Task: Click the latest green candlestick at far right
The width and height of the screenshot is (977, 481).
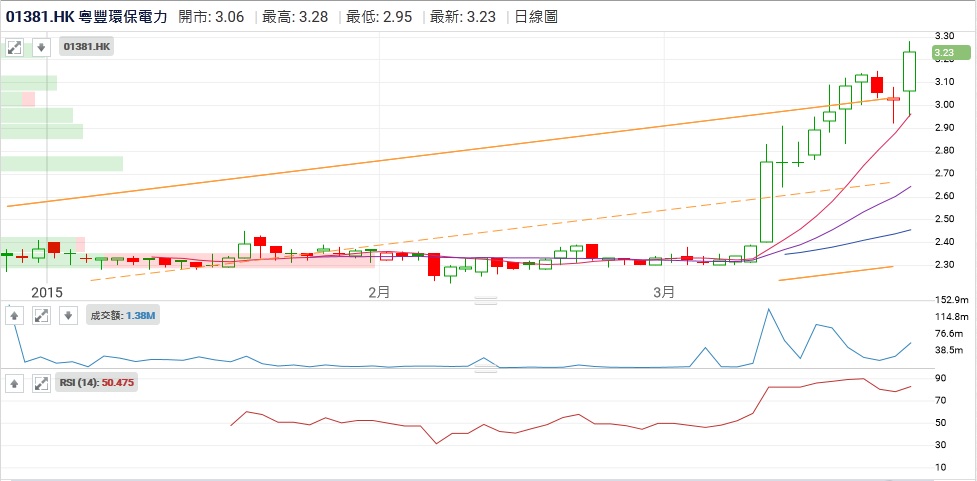Action: pyautogui.click(x=909, y=70)
